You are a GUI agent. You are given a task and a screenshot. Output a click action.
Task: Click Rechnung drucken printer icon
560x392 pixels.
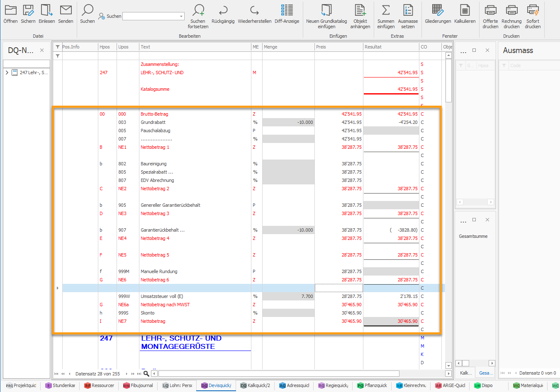tap(511, 10)
